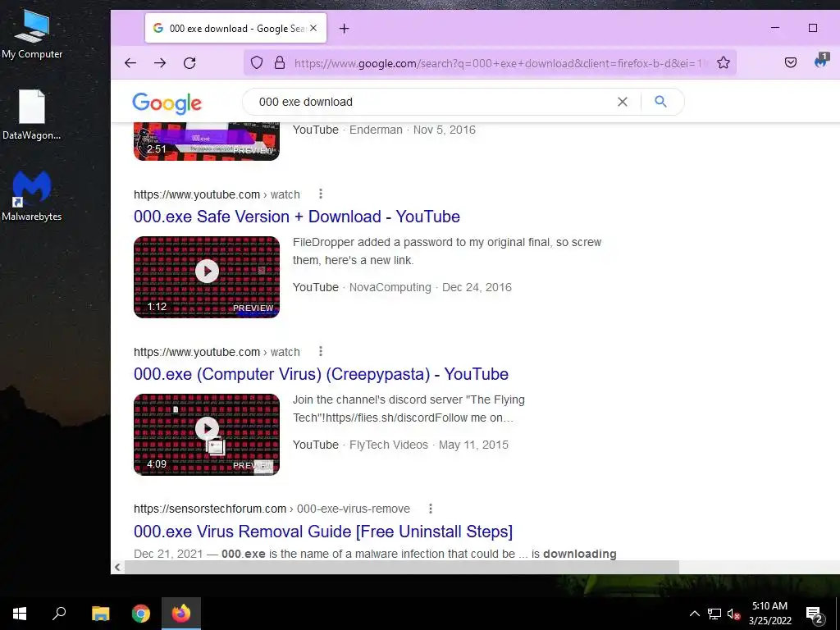Go forward with the browser forward arrow
The height and width of the screenshot is (630, 840).
coord(160,63)
